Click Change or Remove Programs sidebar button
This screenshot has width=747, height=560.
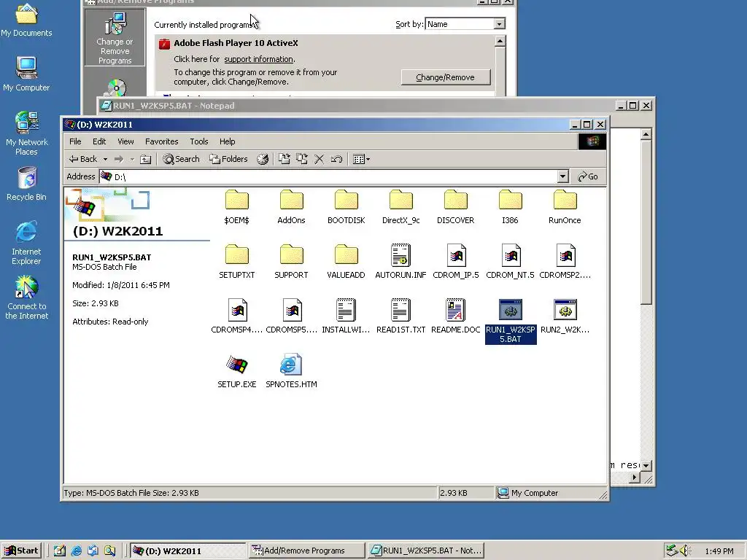[x=115, y=37]
